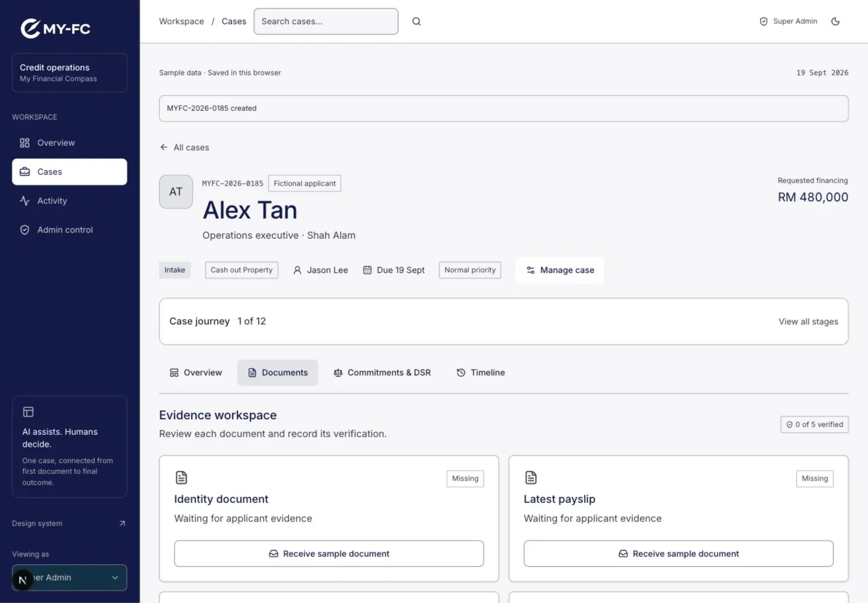Toggle dark mode moon icon
The image size is (868, 603).
[835, 22]
